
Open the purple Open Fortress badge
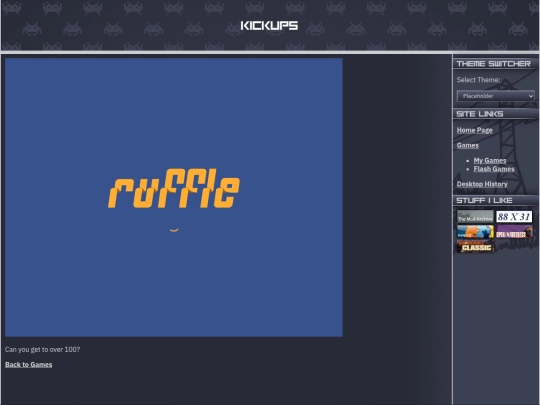[x=514, y=232]
